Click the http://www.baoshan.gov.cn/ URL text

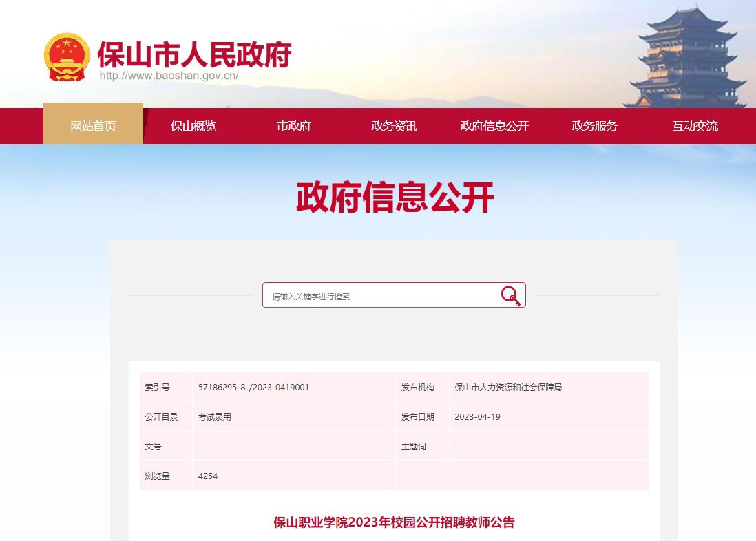click(x=169, y=76)
